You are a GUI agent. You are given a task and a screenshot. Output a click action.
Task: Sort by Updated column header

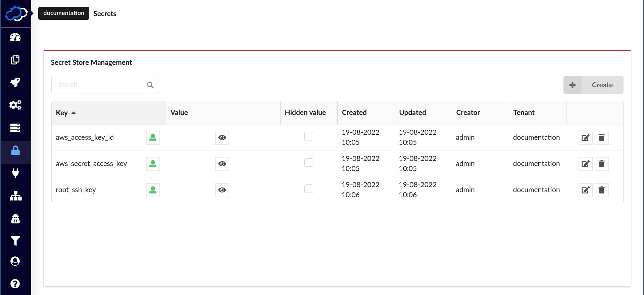(x=423, y=113)
